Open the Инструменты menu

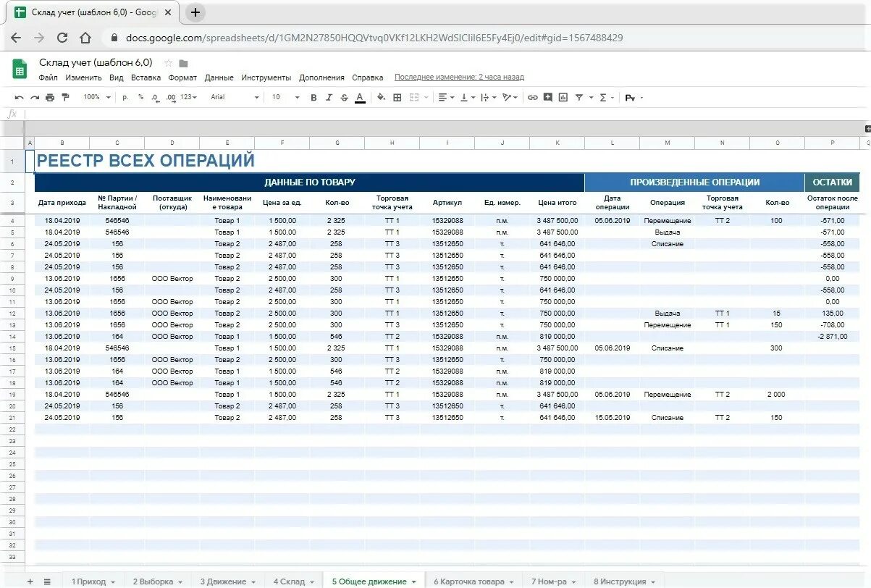tap(266, 77)
